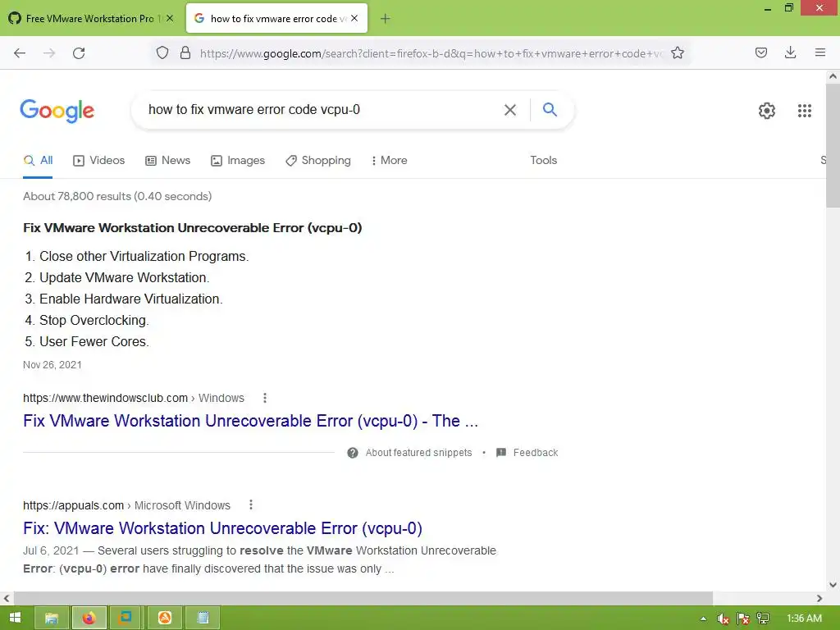The height and width of the screenshot is (630, 840).
Task: Reload the current page
Action: [x=79, y=53]
